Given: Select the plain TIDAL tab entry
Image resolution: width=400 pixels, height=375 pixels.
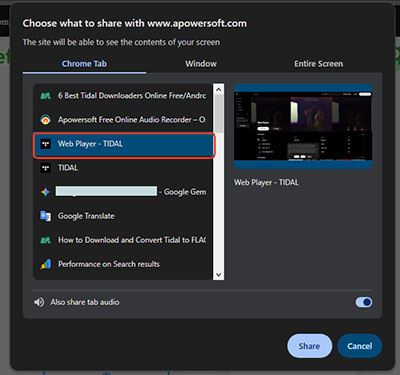Looking at the screenshot, I should pos(123,168).
